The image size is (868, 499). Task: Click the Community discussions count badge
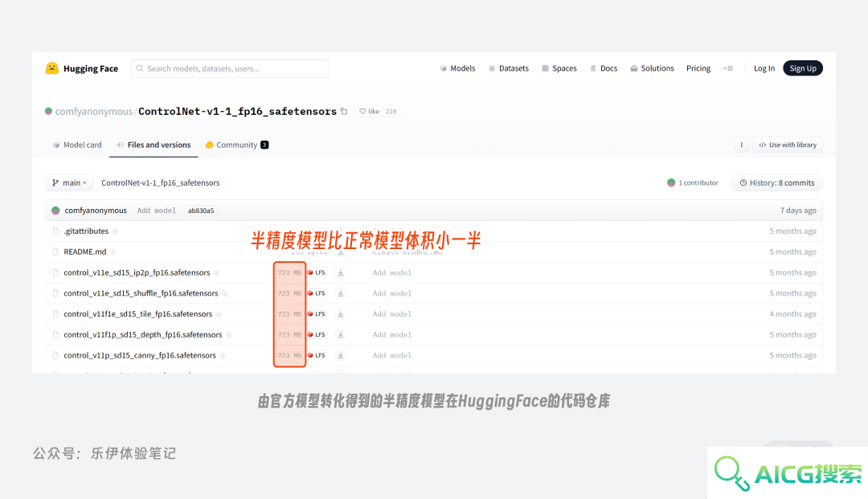[264, 145]
